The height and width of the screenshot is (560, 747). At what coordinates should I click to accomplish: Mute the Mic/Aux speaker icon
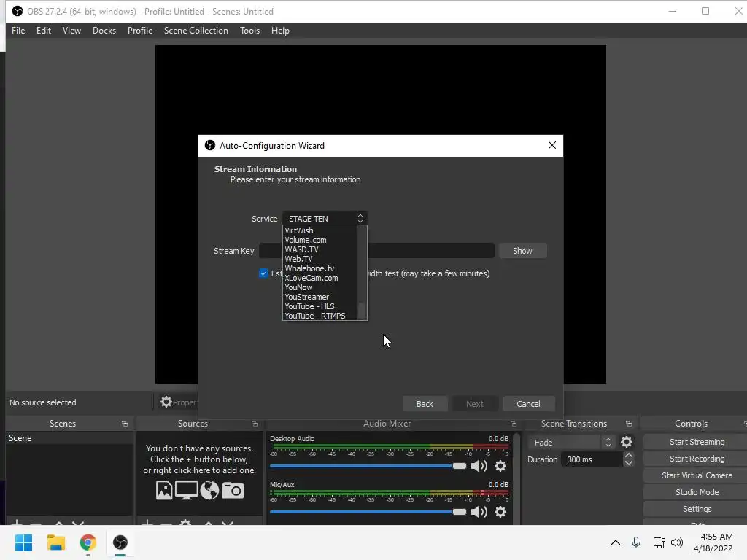coord(479,511)
